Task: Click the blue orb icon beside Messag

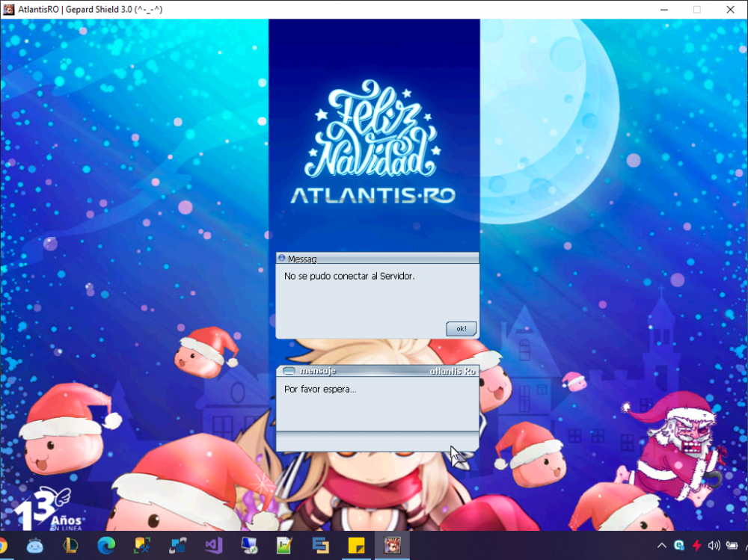Action: click(x=282, y=259)
